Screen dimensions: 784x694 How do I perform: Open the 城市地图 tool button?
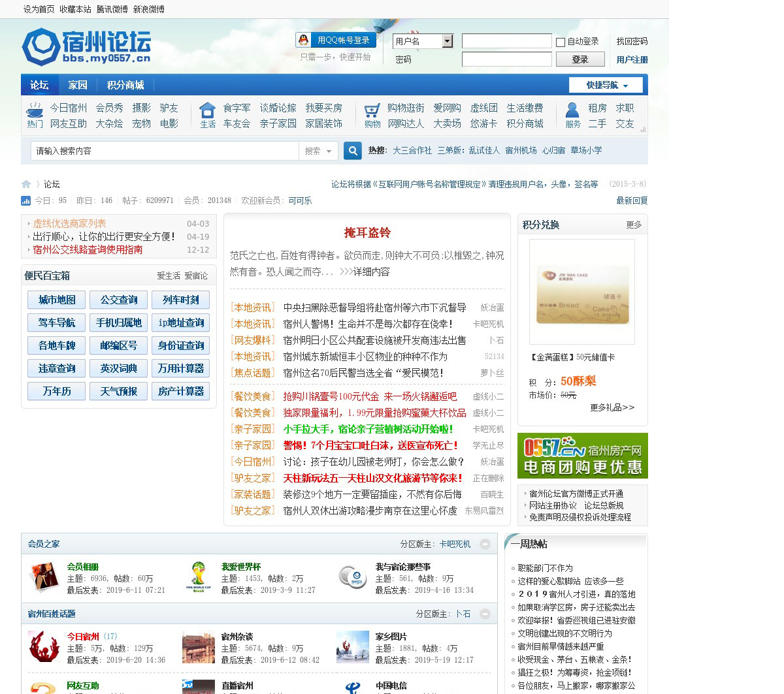57,300
